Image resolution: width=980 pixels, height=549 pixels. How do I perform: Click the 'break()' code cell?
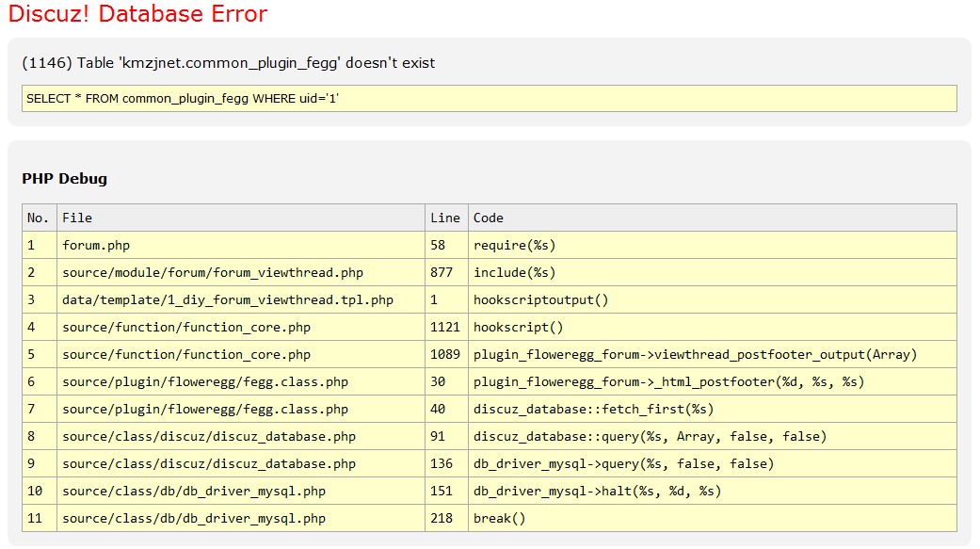pyautogui.click(x=713, y=518)
